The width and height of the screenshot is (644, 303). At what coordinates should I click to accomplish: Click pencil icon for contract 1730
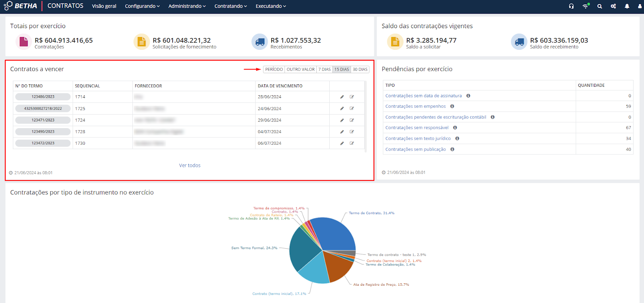pyautogui.click(x=342, y=143)
